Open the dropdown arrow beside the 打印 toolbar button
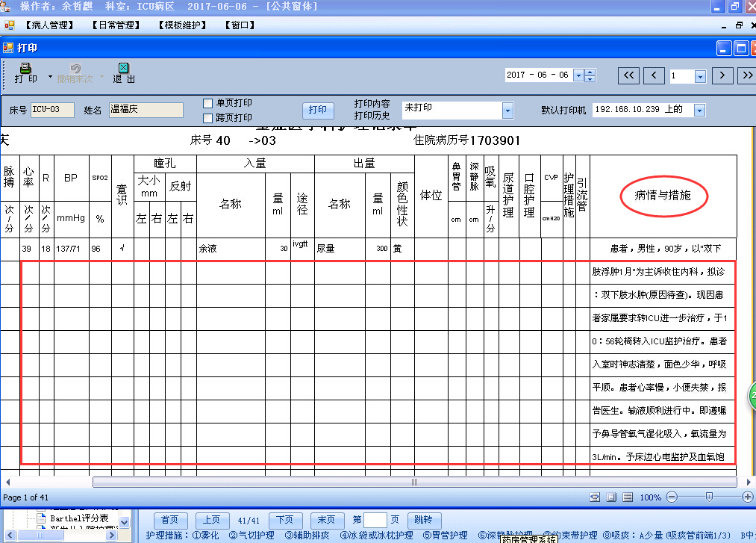Screen dimensions: 756x543 (x=50, y=76)
